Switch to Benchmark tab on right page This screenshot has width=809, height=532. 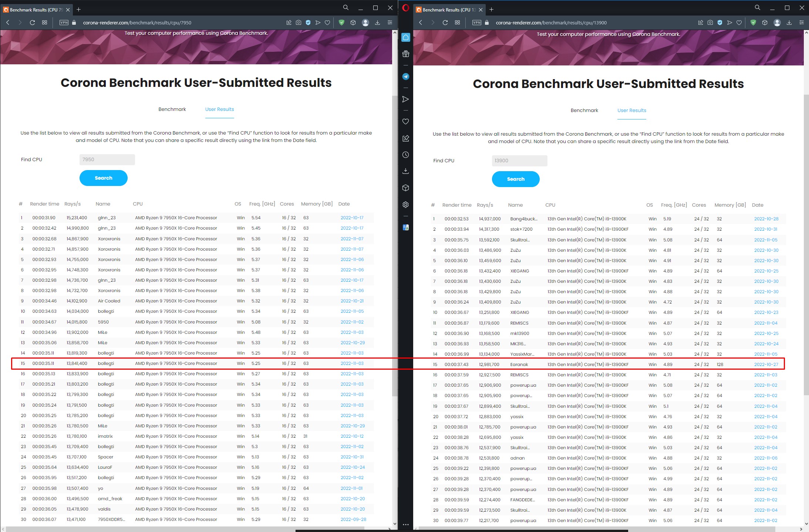(584, 111)
